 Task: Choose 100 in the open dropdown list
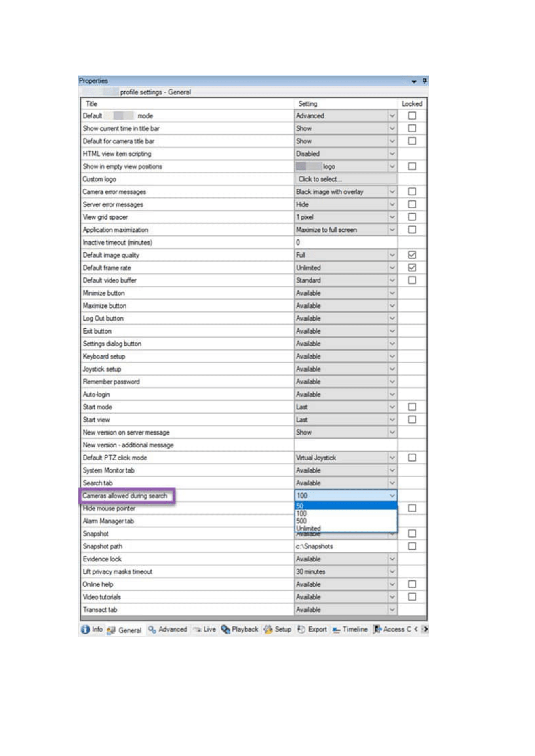tap(346, 514)
